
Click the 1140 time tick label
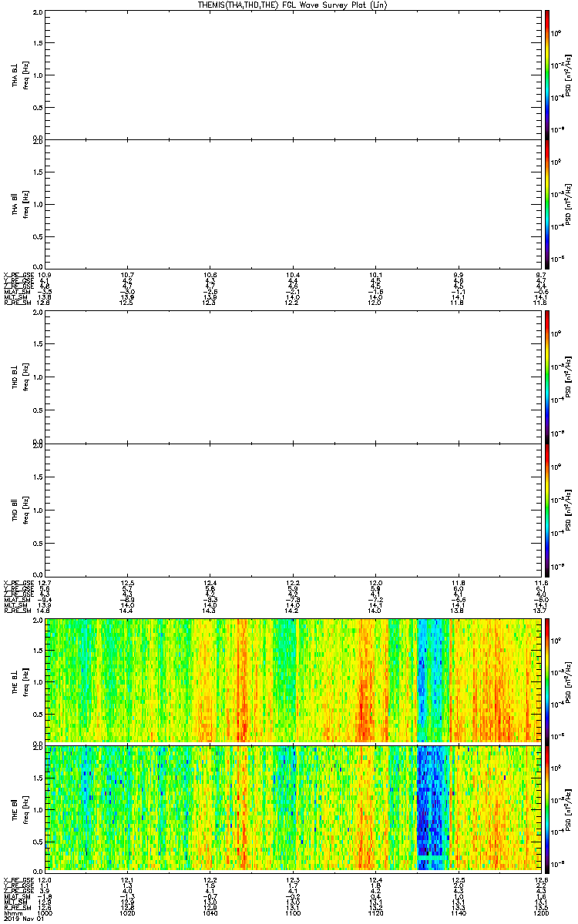458,913
